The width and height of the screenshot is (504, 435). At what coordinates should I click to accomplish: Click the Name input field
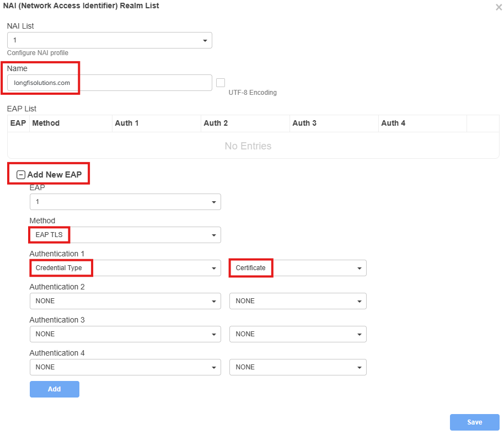tap(110, 83)
